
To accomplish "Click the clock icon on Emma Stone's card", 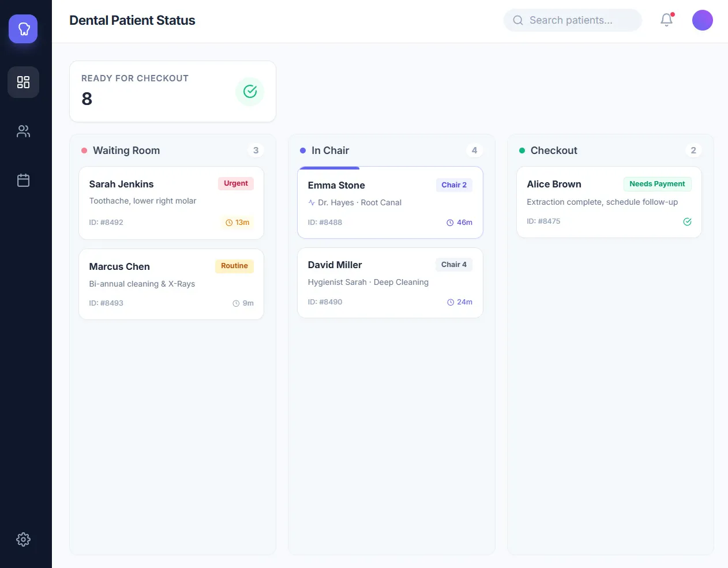I will coord(450,223).
